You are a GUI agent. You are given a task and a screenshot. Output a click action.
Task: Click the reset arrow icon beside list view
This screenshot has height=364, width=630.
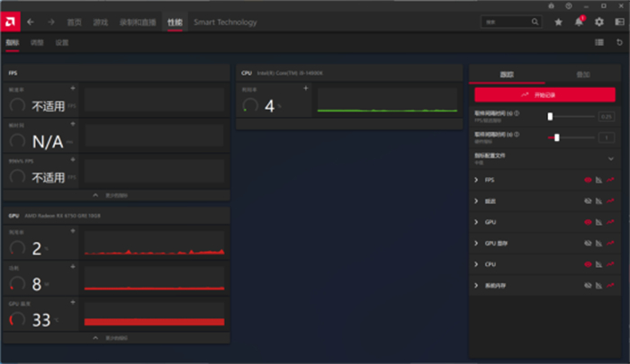pos(619,42)
